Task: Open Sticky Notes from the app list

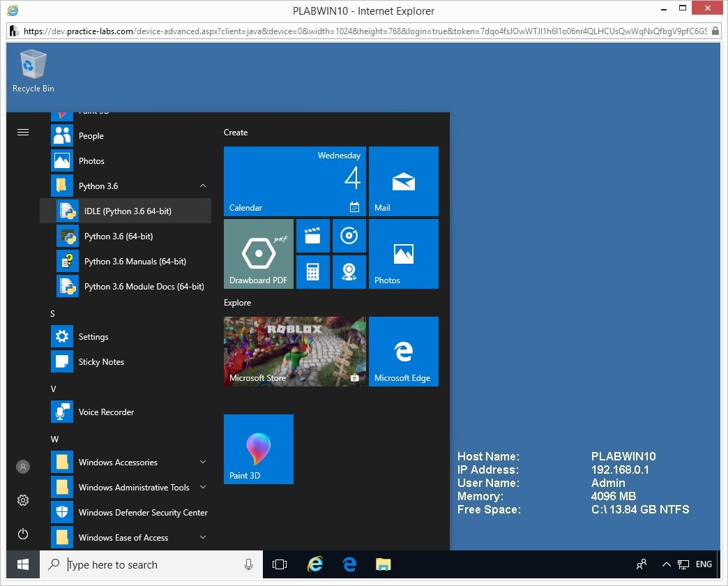Action: coord(101,362)
